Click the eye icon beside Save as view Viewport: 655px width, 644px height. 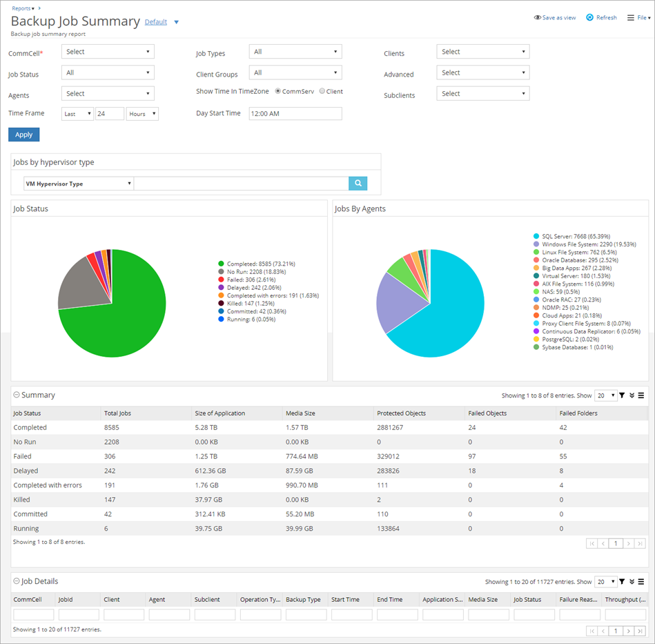(538, 17)
